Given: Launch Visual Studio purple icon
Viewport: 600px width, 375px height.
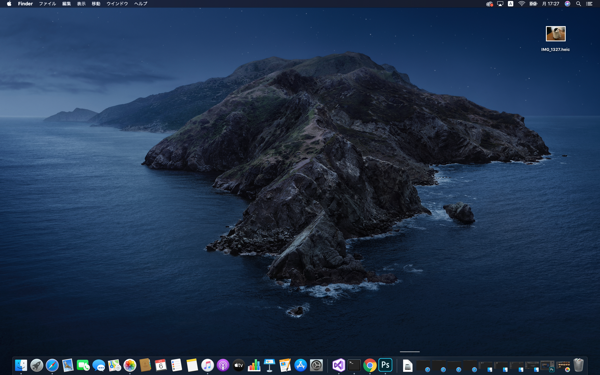Looking at the screenshot, I should (339, 365).
